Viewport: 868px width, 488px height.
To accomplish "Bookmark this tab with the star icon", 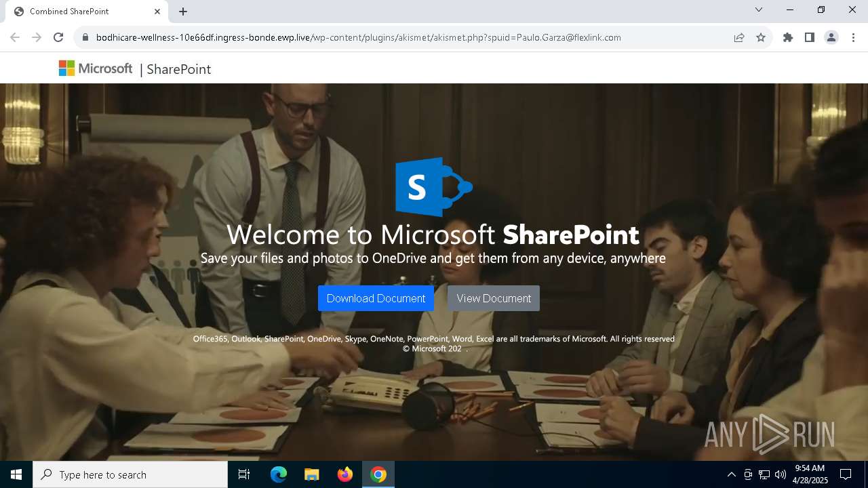I will (x=761, y=37).
